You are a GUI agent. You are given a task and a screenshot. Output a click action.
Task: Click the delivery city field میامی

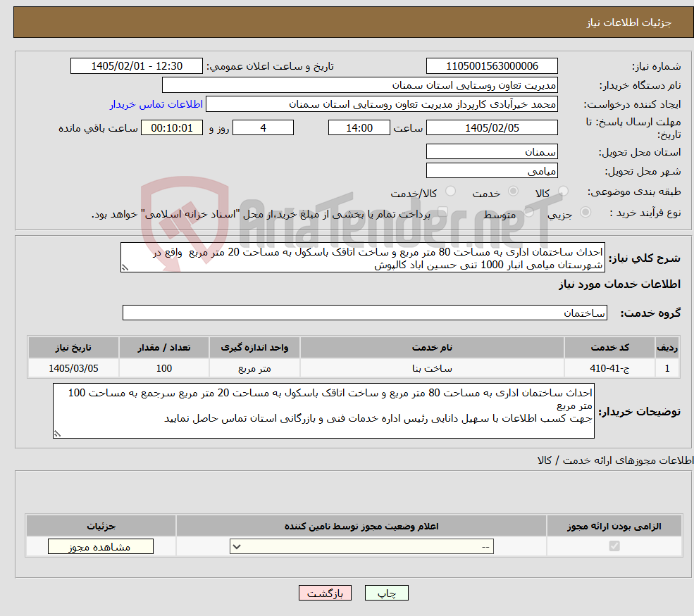(x=492, y=170)
